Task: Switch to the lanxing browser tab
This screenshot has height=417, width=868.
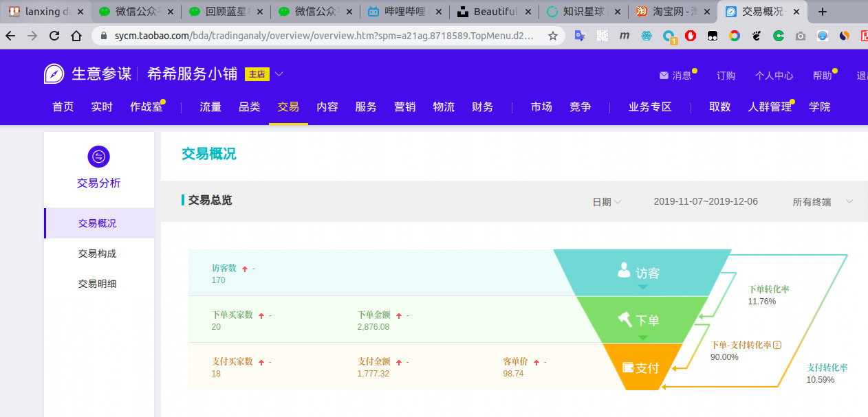Action: pyautogui.click(x=46, y=12)
